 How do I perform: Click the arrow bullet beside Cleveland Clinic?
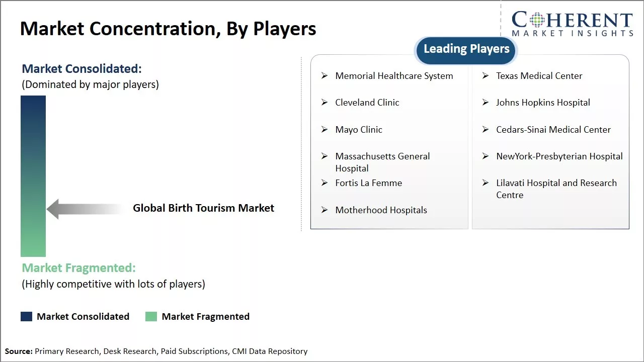click(325, 103)
